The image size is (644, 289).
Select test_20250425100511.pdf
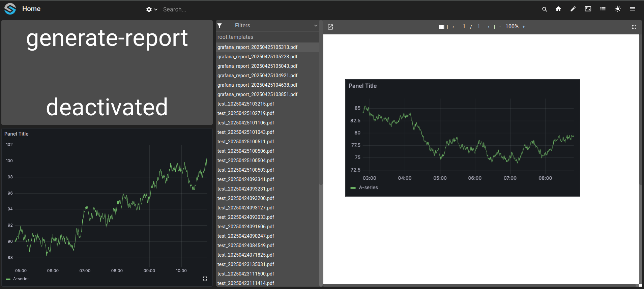click(268, 142)
